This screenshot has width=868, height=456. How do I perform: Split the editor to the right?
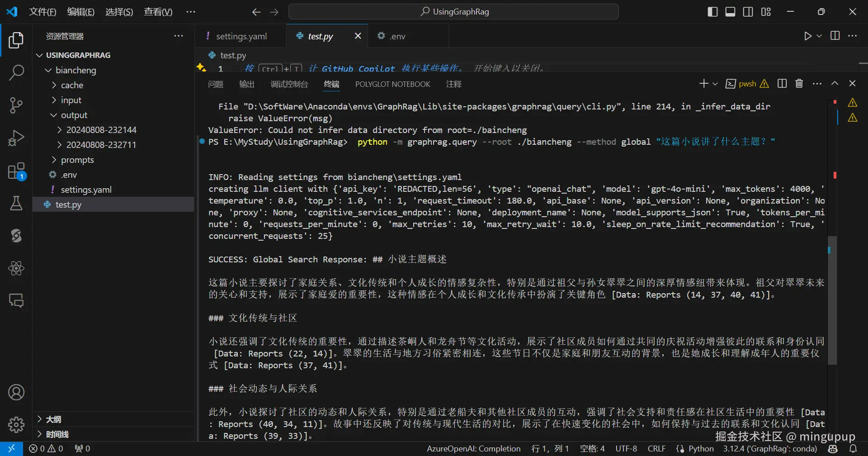tap(835, 36)
